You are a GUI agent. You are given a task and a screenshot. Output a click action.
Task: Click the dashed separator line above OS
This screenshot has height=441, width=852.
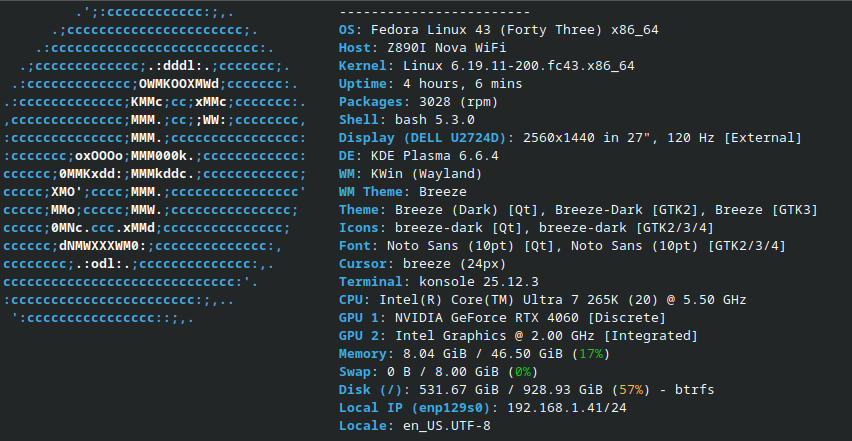(435, 12)
